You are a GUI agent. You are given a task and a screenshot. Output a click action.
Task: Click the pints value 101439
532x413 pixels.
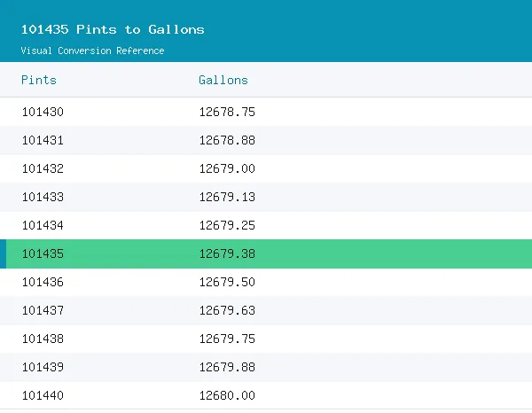pyautogui.click(x=43, y=367)
